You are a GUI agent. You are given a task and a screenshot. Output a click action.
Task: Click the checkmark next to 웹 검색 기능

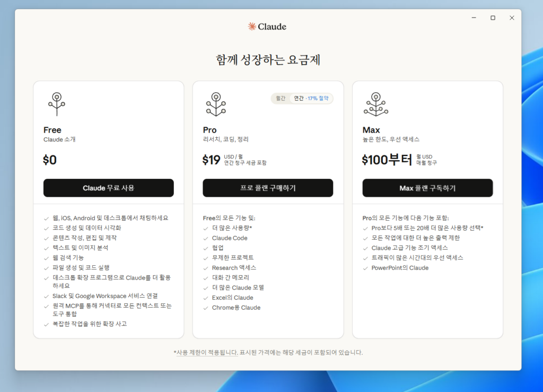pyautogui.click(x=47, y=258)
